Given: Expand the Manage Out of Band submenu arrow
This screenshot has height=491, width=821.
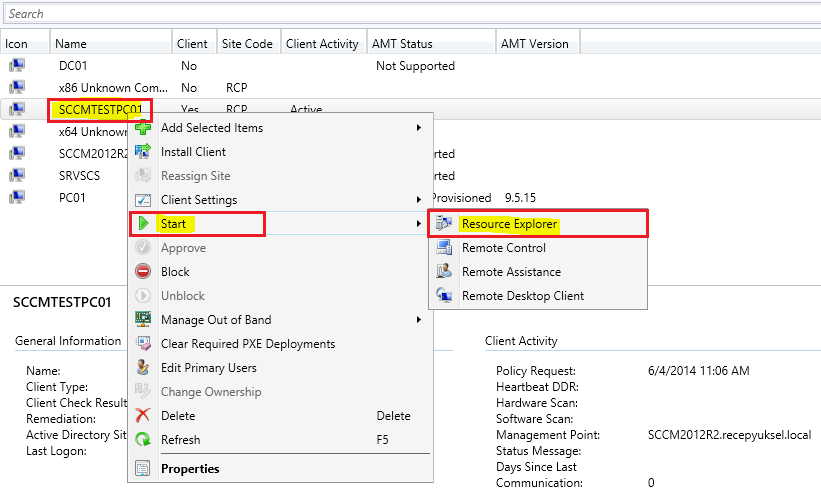Looking at the screenshot, I should [419, 319].
